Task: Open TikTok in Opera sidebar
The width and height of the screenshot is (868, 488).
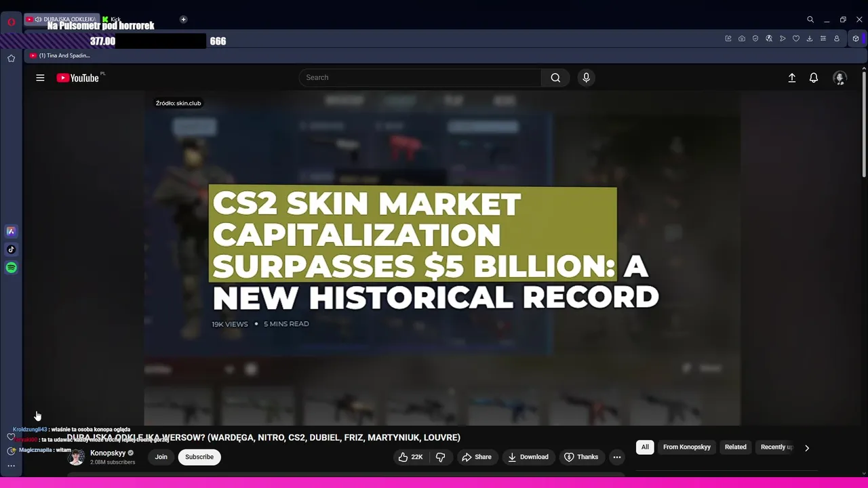Action: pos(12,249)
